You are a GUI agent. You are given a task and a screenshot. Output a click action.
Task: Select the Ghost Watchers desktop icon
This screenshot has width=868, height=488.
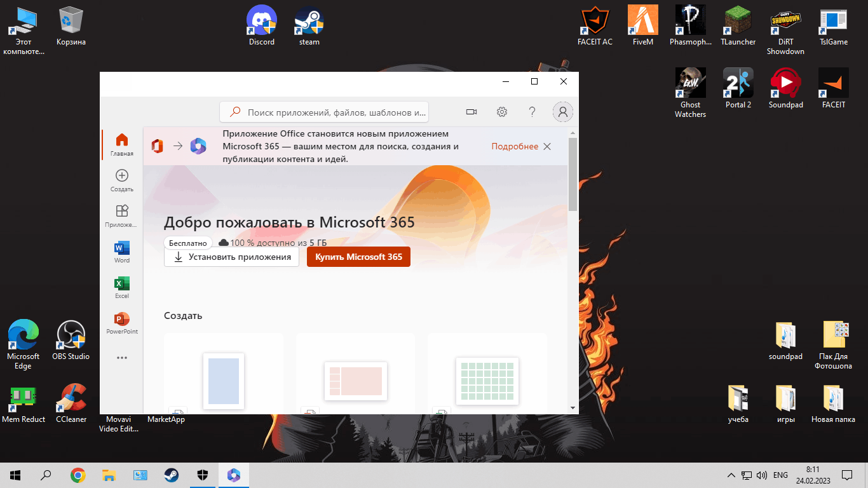point(691,93)
